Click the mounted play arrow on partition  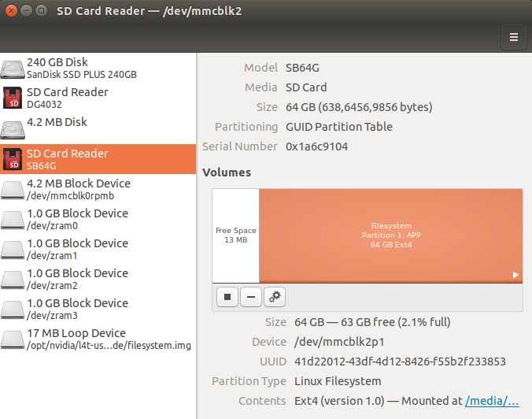point(515,275)
